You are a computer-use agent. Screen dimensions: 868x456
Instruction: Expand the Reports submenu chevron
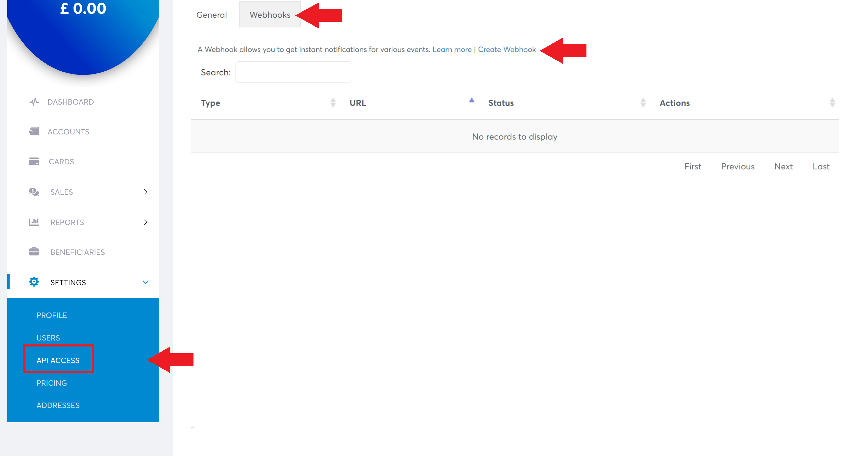tap(145, 222)
